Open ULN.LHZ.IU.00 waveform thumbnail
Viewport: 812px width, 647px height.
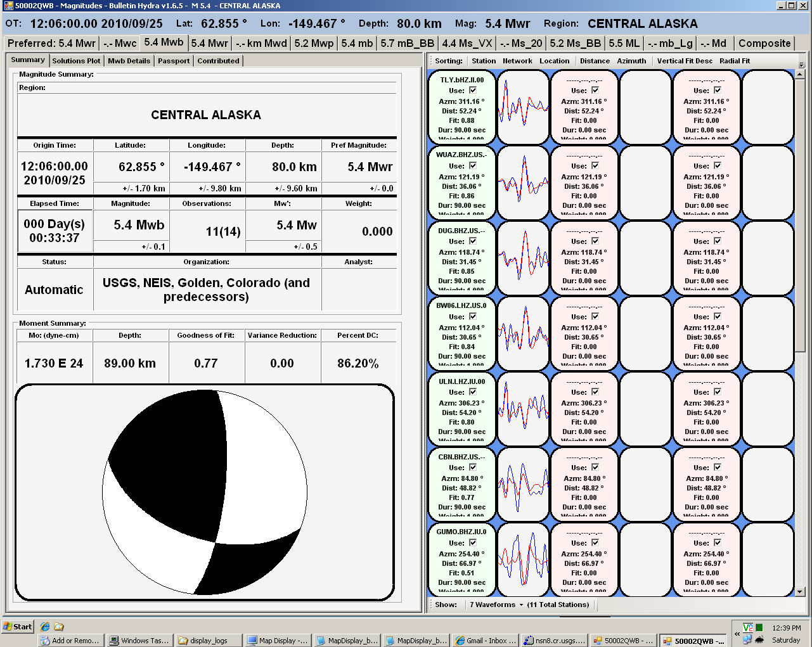[x=523, y=408]
